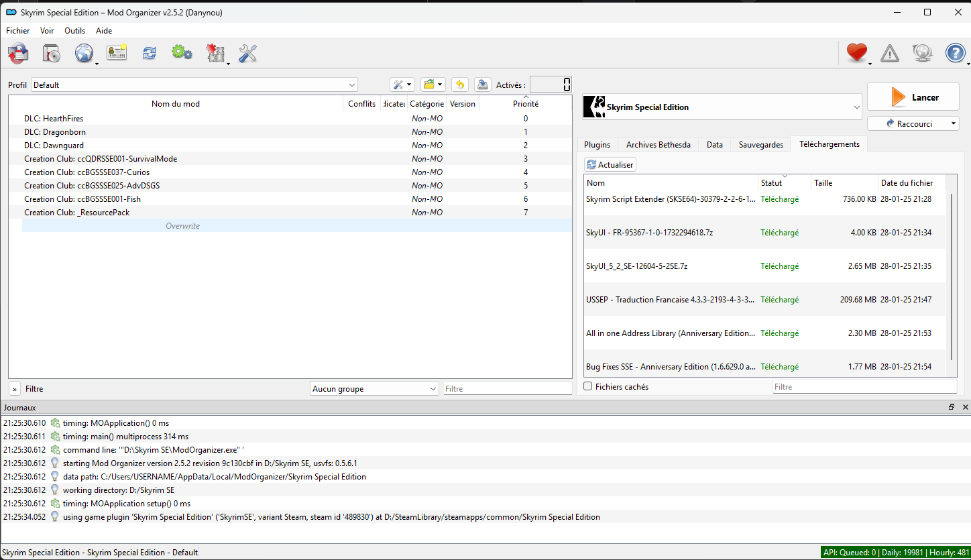Screen dimensions: 971x560
Task: Sort mod list by Priorité column
Action: point(526,104)
